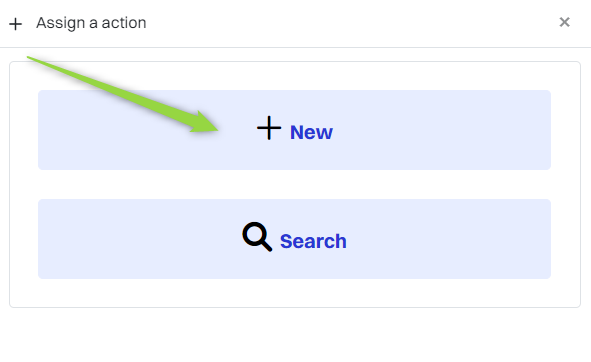Close the Assign a action dialog
Screen dimensions: 591x362
click(x=564, y=22)
